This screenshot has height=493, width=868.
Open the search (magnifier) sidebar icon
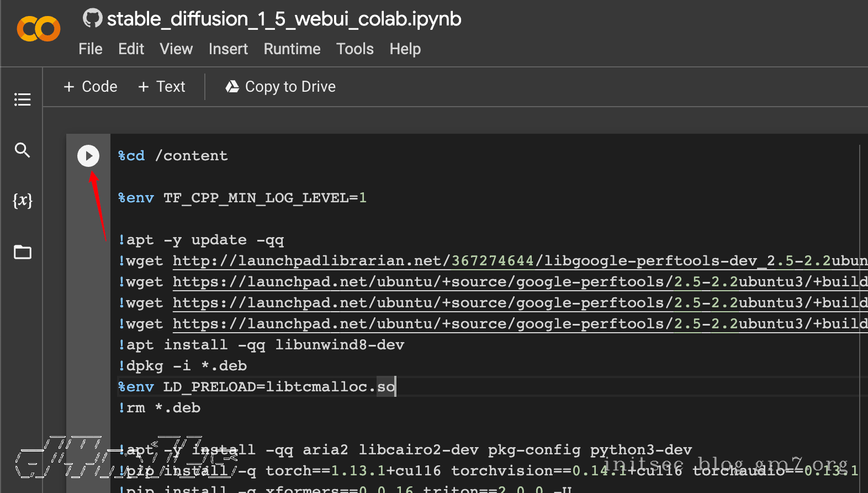click(x=22, y=150)
